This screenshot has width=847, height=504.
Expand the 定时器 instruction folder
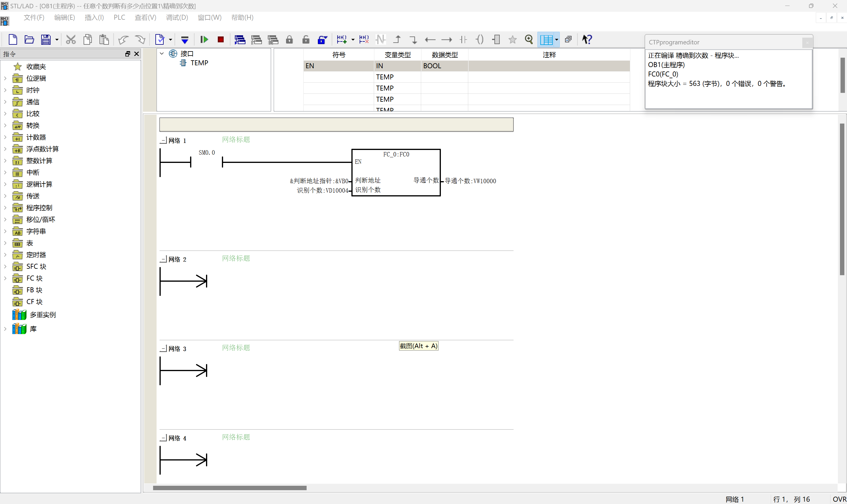[5, 255]
